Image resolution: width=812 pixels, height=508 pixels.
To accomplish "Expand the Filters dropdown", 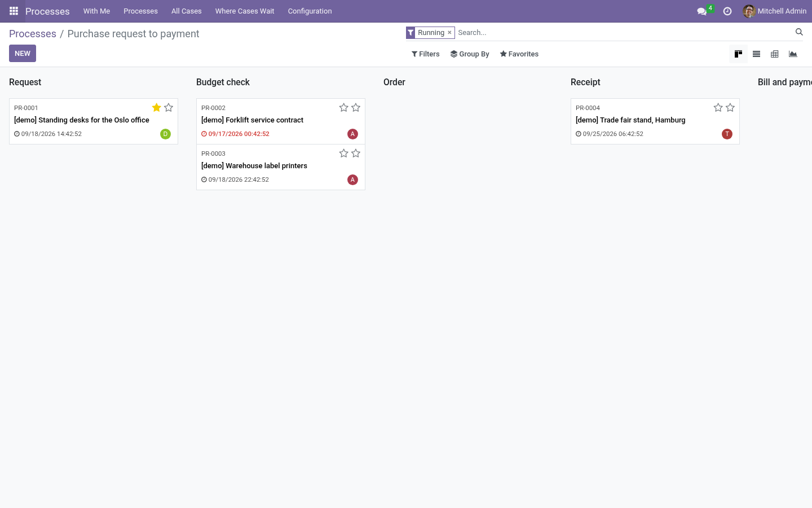I will [425, 54].
